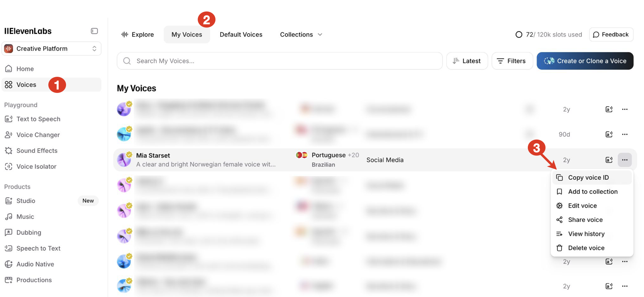Open Voice Changer page
The width and height of the screenshot is (644, 297).
point(51,135)
